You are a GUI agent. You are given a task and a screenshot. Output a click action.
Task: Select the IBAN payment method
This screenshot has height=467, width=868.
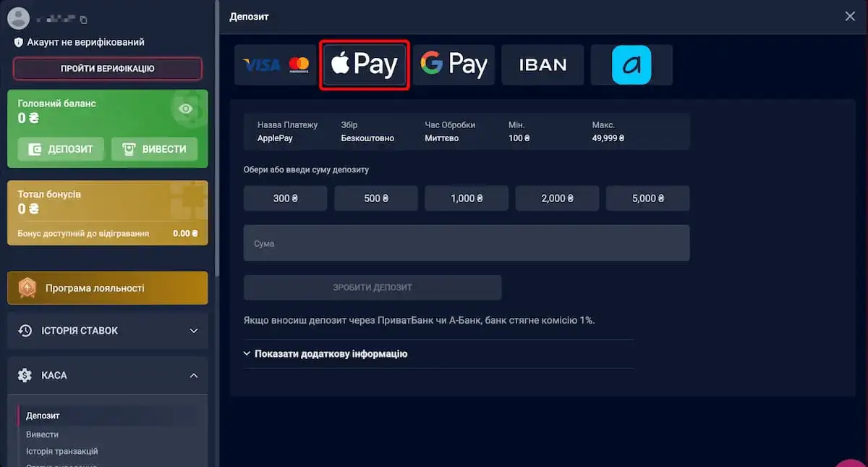[x=542, y=65]
